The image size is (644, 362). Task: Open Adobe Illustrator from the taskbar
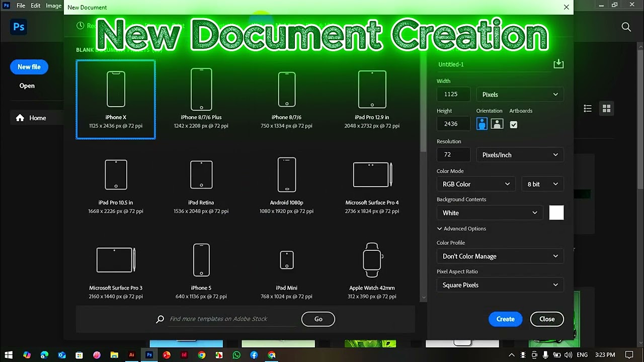tap(132, 355)
